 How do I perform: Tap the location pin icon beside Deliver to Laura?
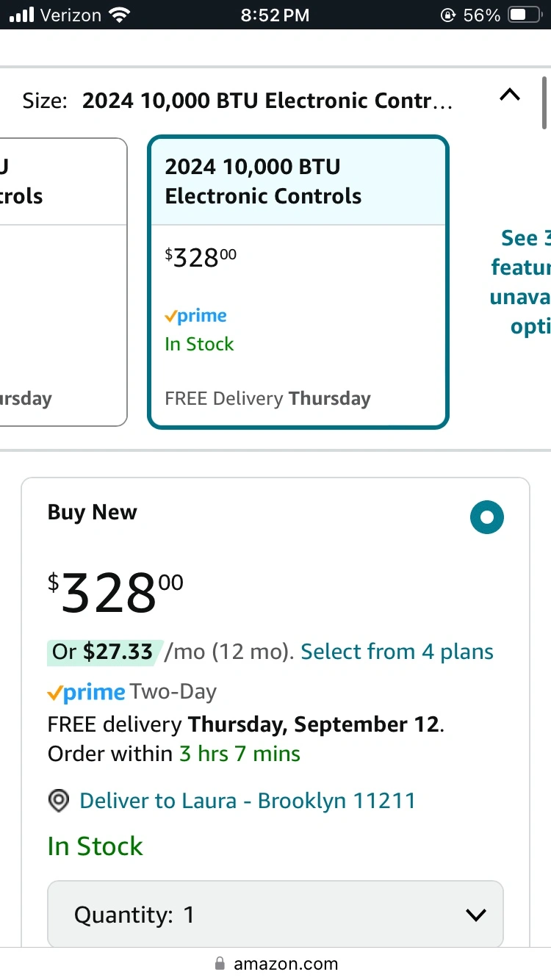coord(59,801)
